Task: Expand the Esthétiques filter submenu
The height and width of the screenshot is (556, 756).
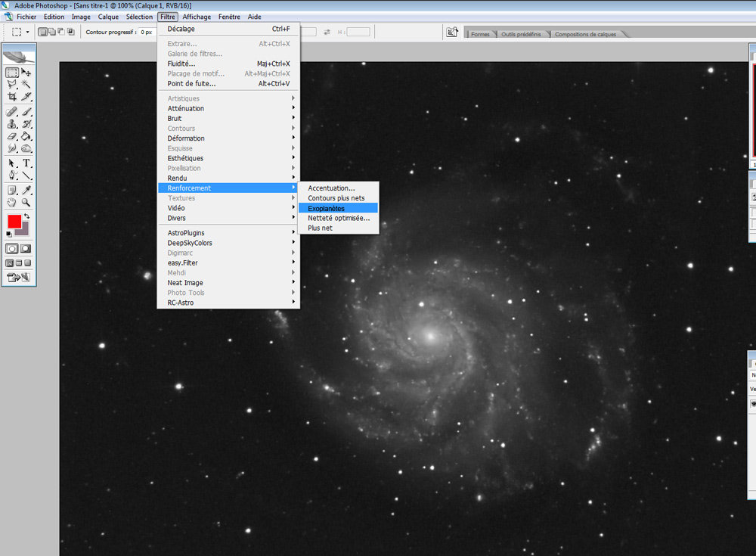Action: coord(229,158)
